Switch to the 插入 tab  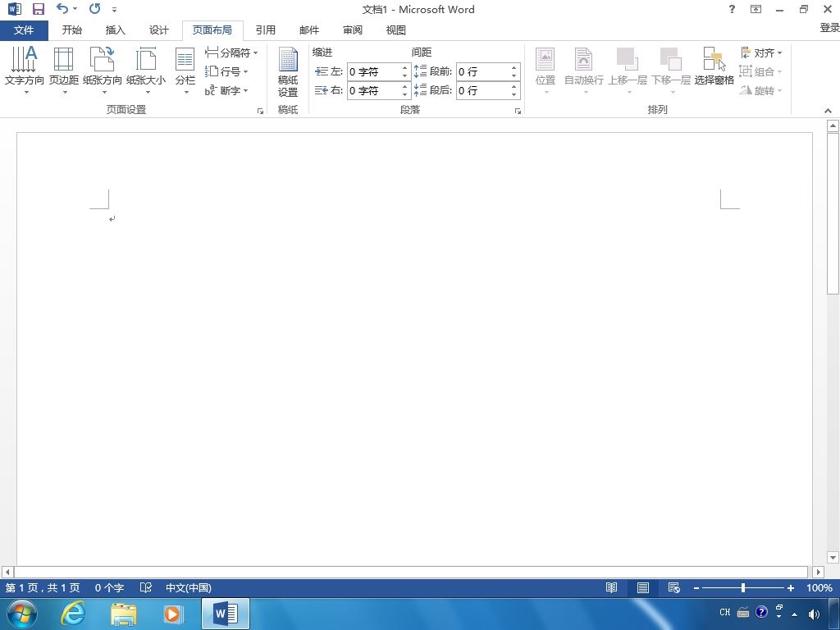point(115,30)
